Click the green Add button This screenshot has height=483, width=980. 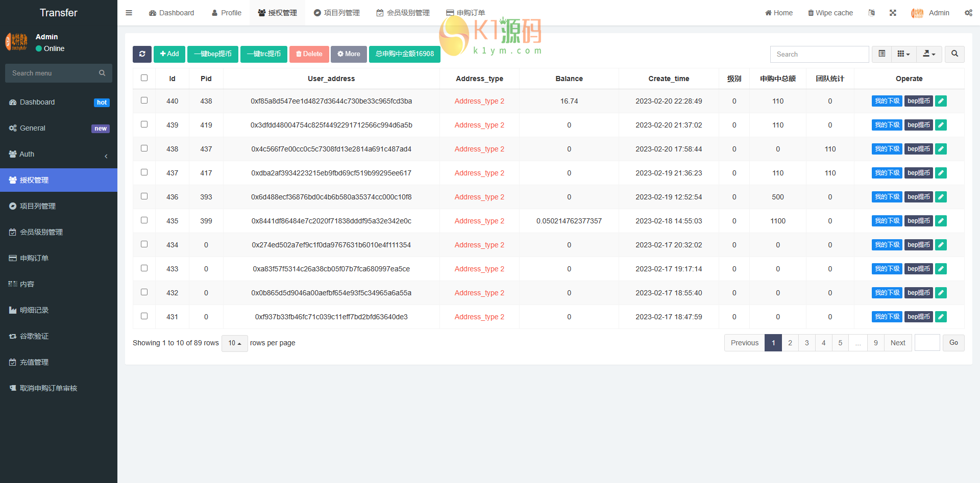point(169,54)
